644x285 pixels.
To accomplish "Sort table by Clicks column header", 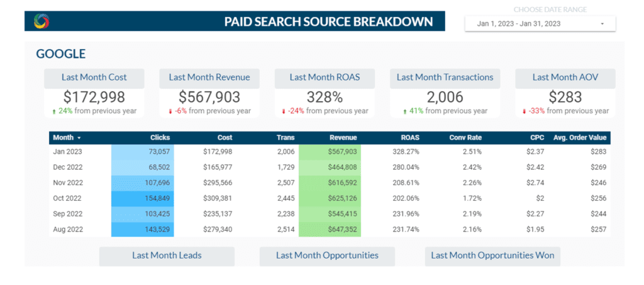I will coord(160,138).
